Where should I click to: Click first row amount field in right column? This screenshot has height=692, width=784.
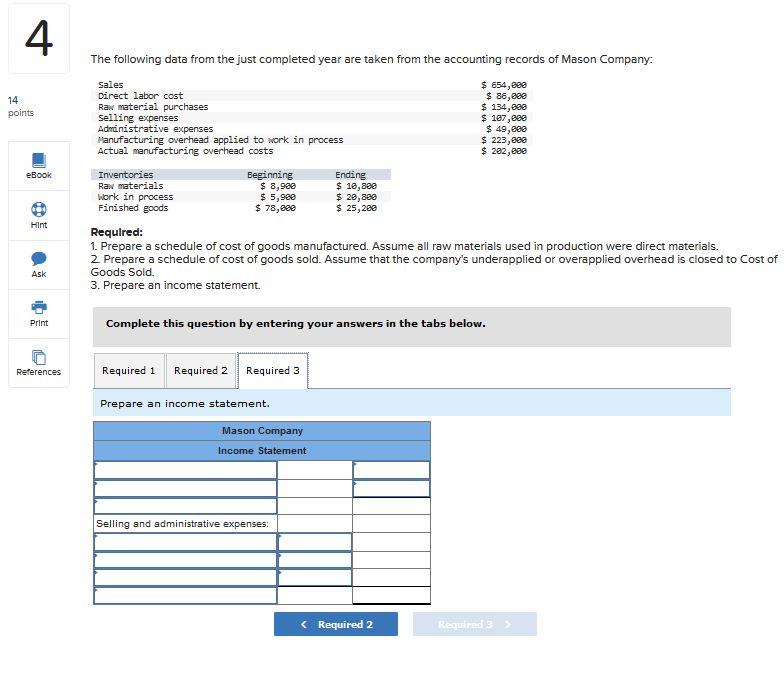[391, 470]
